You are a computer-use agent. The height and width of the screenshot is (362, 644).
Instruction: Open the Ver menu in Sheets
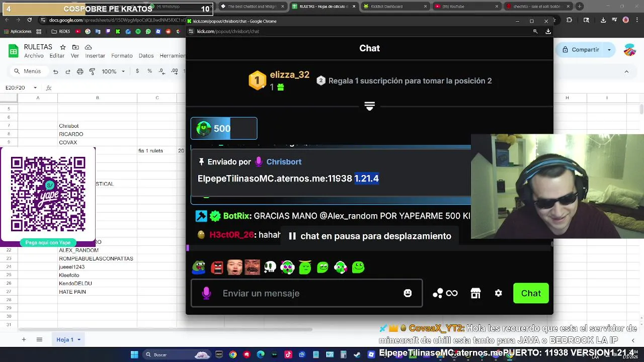75,56
